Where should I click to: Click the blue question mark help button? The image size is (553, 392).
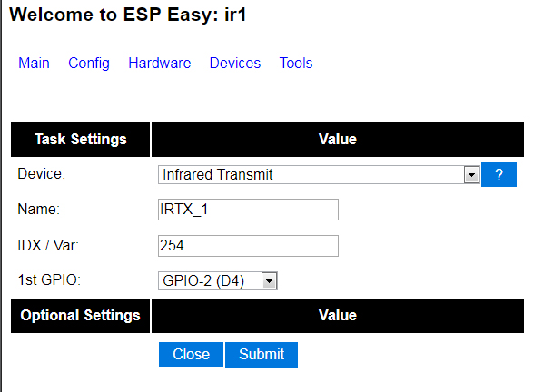[499, 174]
